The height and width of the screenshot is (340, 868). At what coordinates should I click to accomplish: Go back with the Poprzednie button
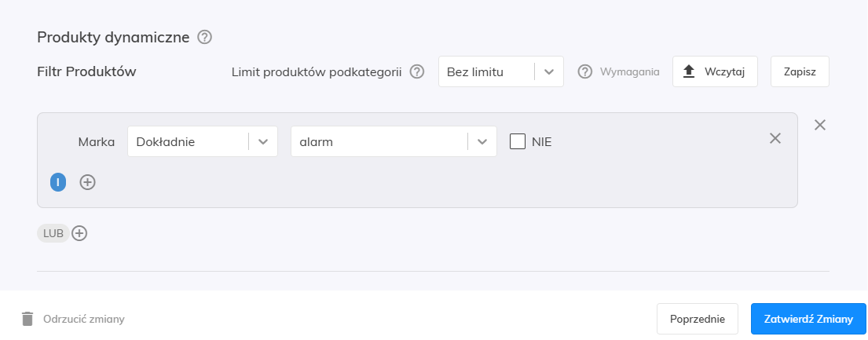[x=697, y=319]
